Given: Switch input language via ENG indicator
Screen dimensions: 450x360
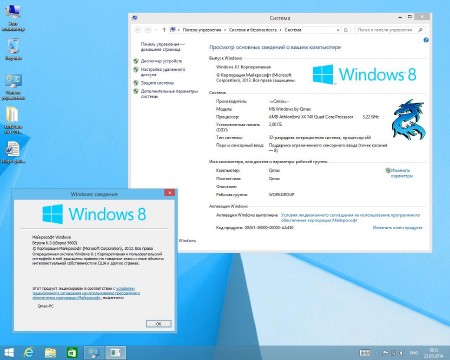Looking at the screenshot, I should click(414, 353).
